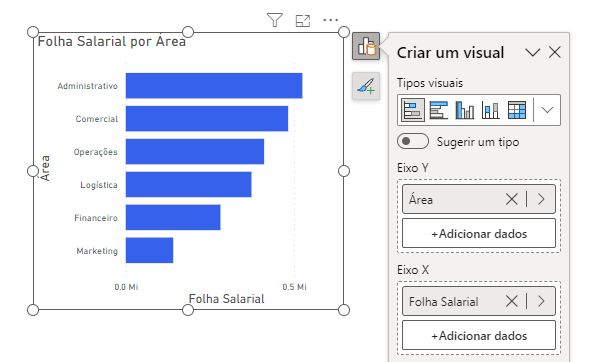The height and width of the screenshot is (362, 590).
Task: Click the Eixo Y section label
Action: (413, 168)
